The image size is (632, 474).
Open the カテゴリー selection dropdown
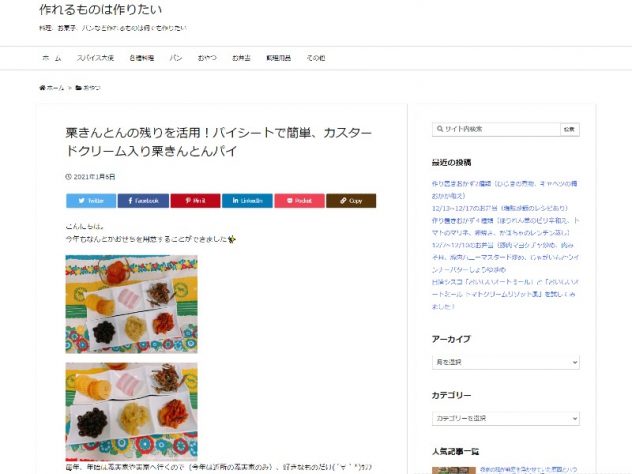505,418
